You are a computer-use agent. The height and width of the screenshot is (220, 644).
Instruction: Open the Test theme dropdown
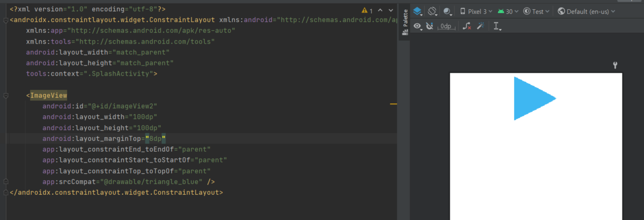tap(537, 11)
